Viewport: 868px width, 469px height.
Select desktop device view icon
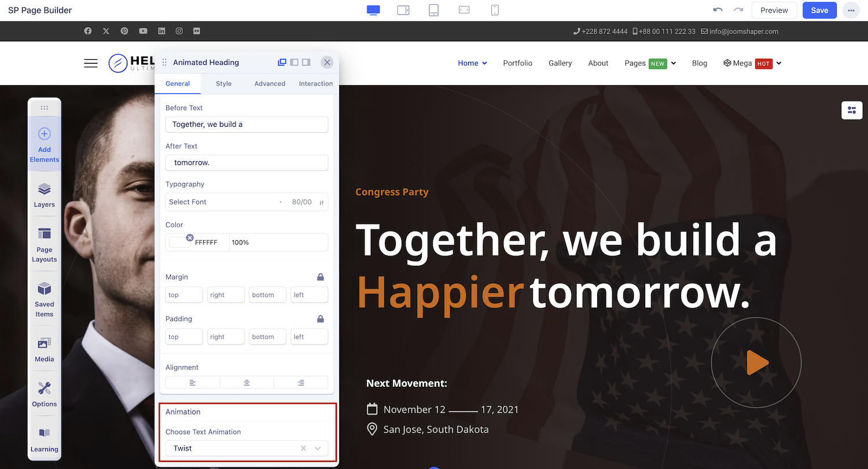373,10
